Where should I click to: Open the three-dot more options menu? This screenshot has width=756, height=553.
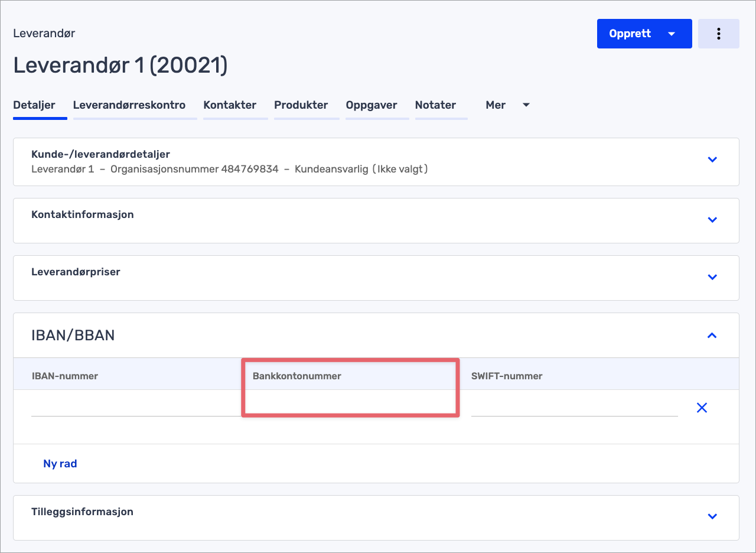coord(718,34)
